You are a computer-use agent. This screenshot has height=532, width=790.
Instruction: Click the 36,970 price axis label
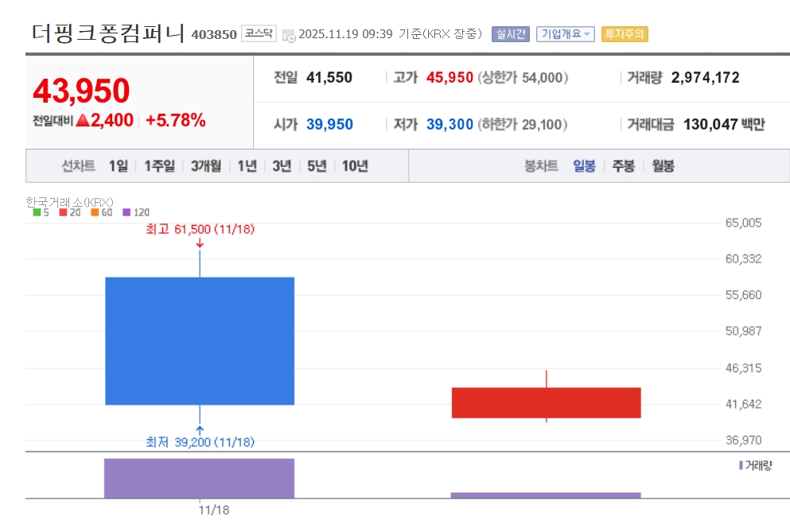[x=743, y=440]
